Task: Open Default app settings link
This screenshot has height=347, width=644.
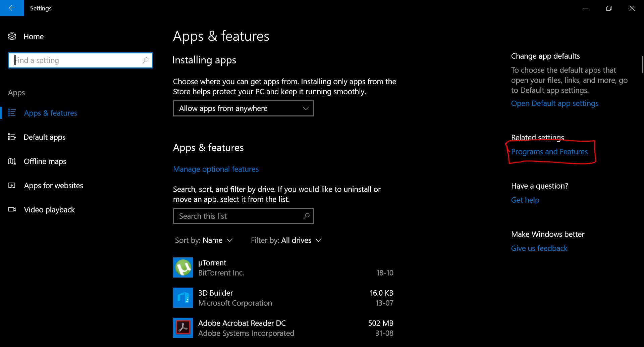Action: [554, 103]
